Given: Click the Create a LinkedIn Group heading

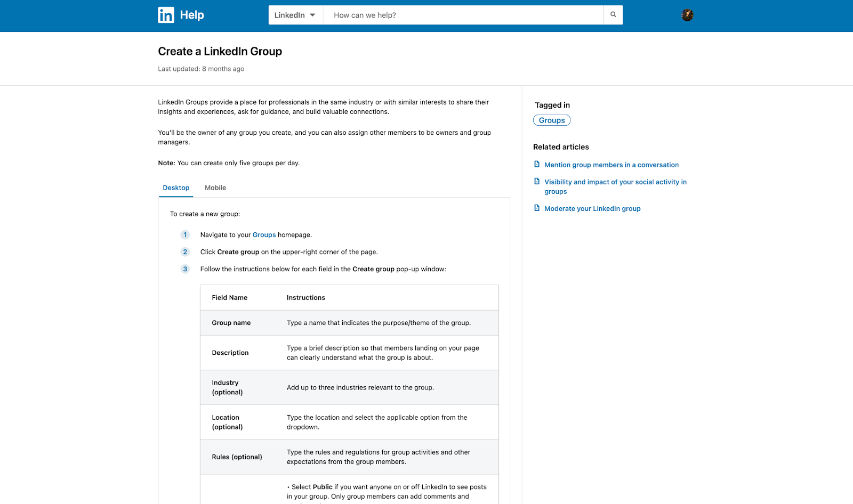Looking at the screenshot, I should point(220,51).
